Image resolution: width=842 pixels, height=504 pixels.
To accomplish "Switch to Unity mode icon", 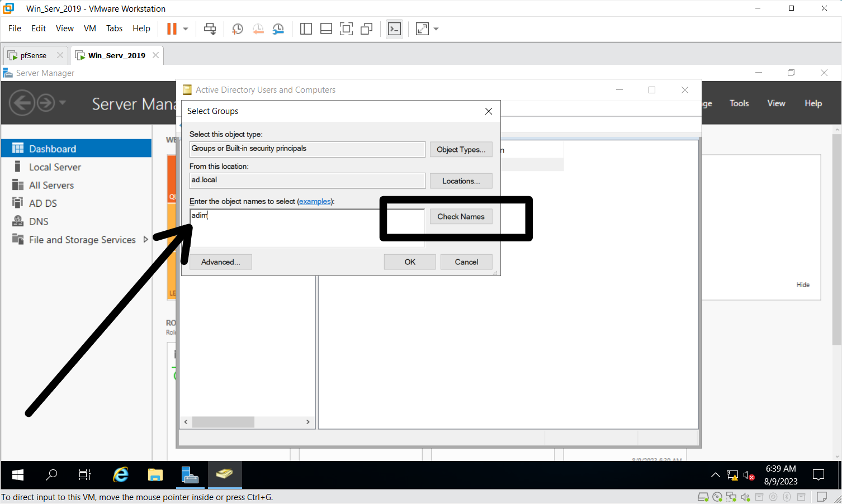I will click(x=366, y=29).
